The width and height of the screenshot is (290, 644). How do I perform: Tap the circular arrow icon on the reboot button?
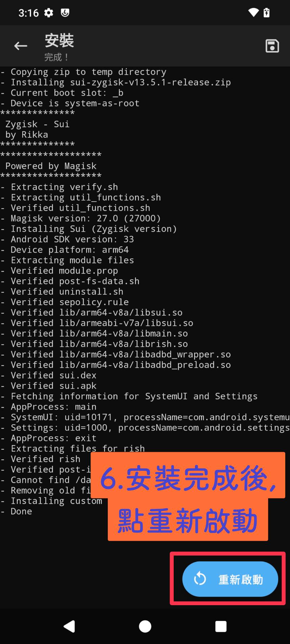tap(200, 579)
